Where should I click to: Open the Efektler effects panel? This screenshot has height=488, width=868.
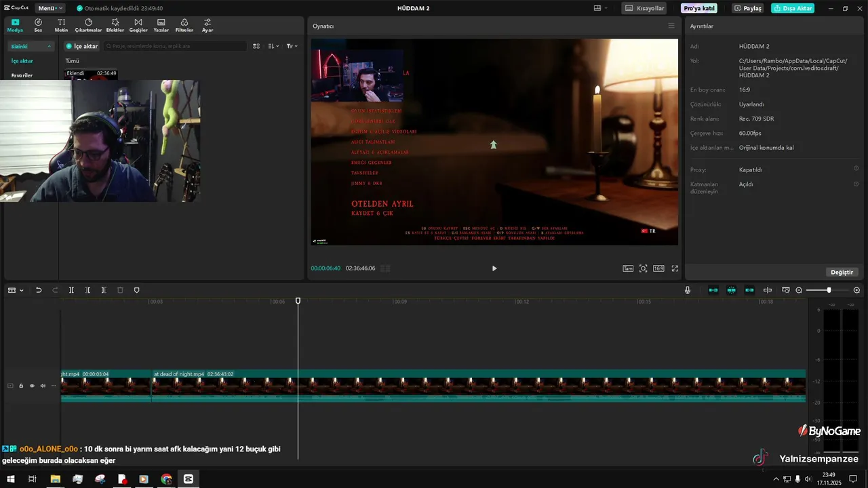click(x=115, y=26)
